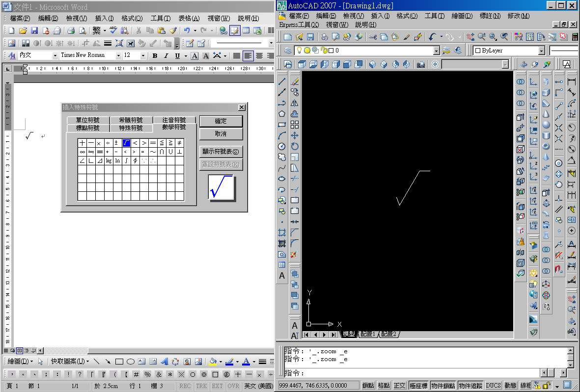This screenshot has height=392, width=580.
Task: Toggle DUCS in AutoCAD status bar
Action: coord(493,386)
